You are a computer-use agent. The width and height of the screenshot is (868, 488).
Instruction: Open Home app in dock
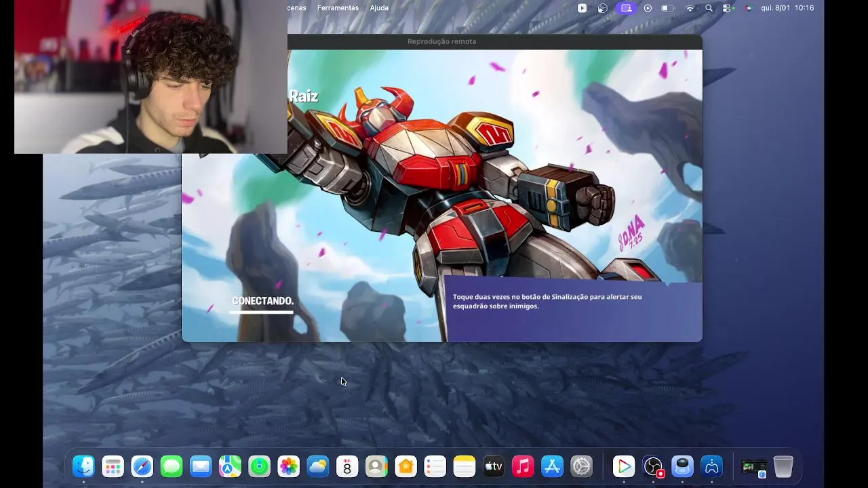point(406,466)
